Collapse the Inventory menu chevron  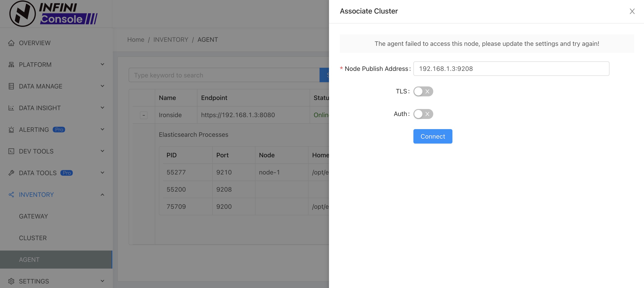click(x=102, y=195)
